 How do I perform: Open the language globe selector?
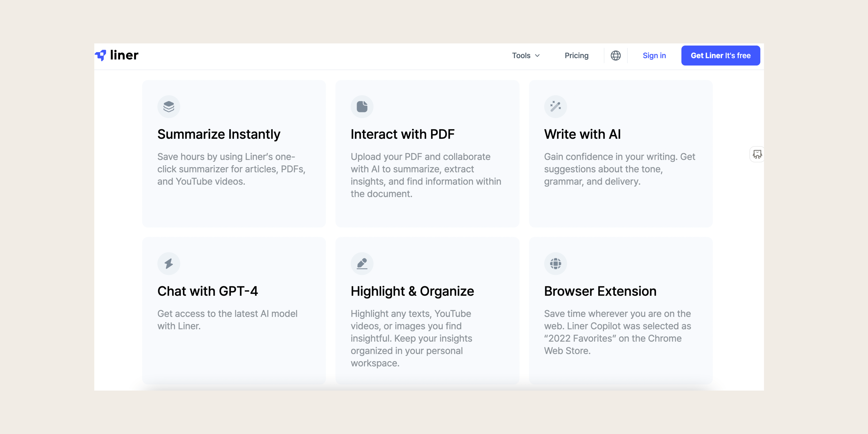pos(616,56)
